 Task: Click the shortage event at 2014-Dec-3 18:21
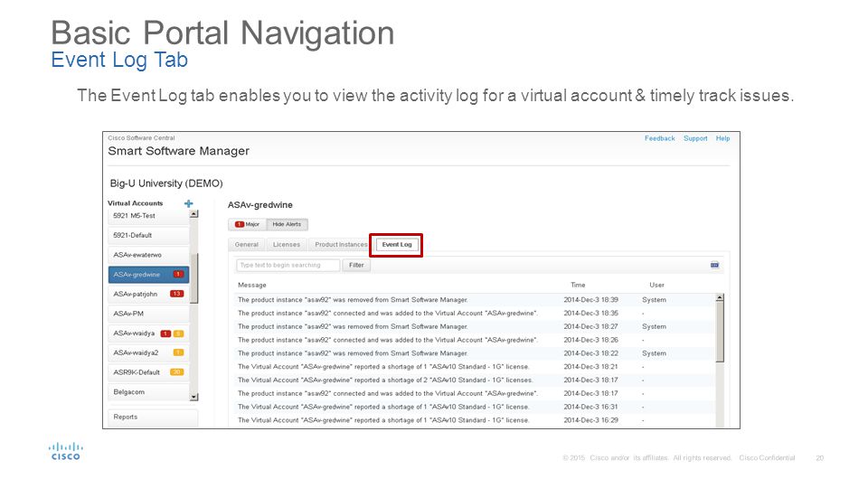pos(474,366)
